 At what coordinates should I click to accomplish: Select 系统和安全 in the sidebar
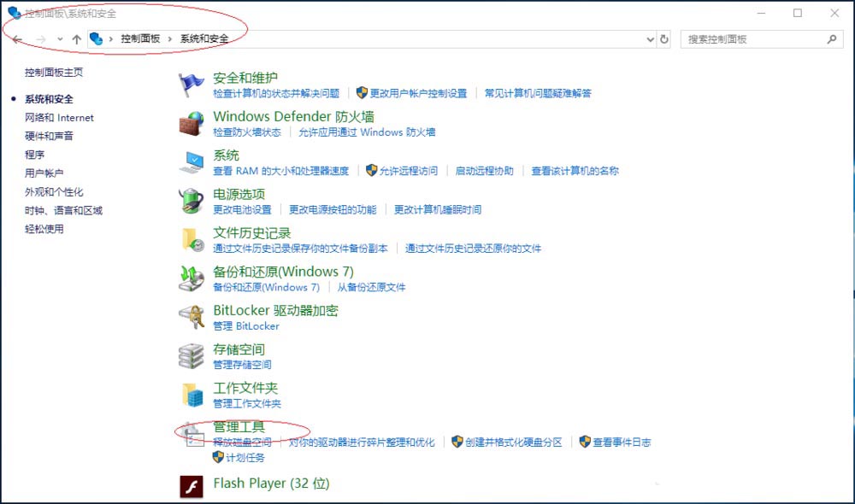pyautogui.click(x=49, y=99)
